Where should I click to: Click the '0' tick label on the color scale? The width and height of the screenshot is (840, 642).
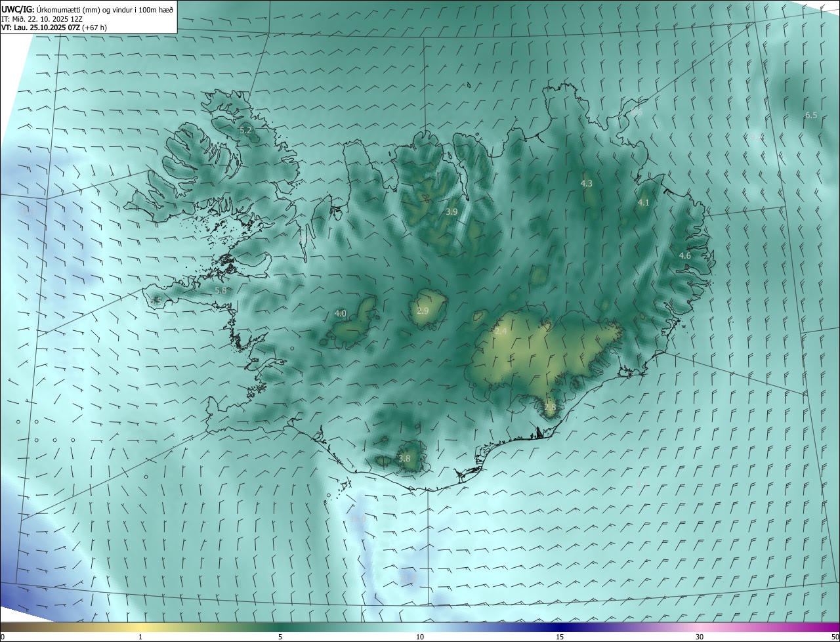coord(2,637)
